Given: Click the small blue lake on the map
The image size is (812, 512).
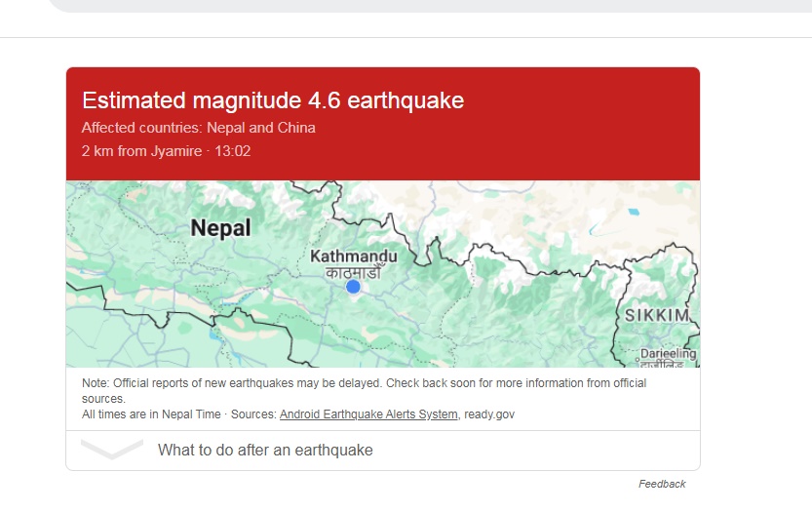Looking at the screenshot, I should (635, 212).
